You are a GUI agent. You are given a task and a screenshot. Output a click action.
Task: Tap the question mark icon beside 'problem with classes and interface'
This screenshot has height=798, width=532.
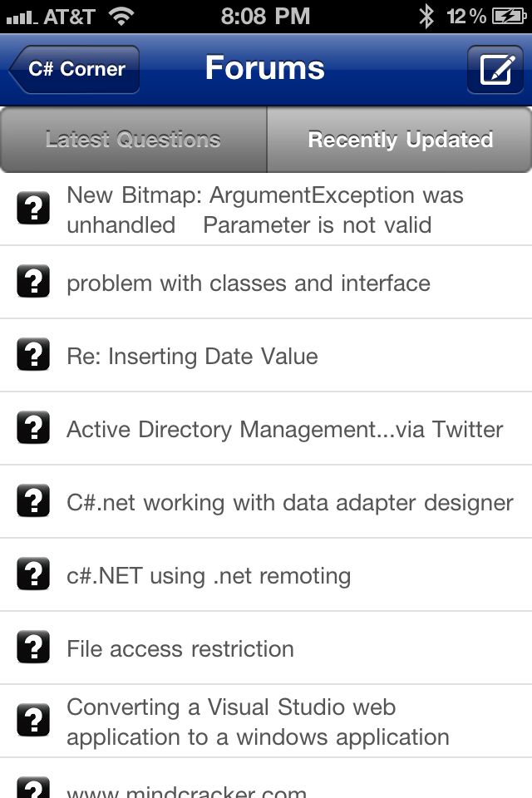coord(33,283)
